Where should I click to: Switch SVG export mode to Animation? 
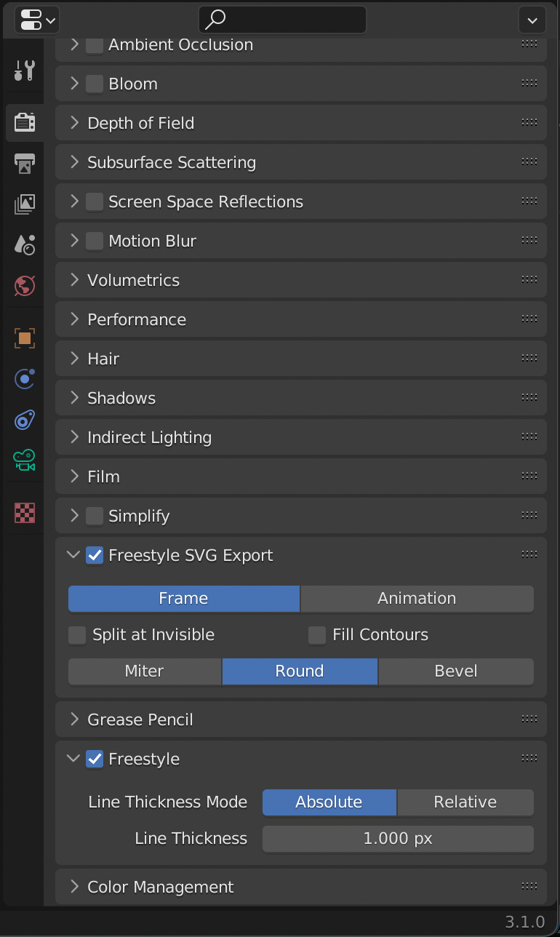pos(417,599)
